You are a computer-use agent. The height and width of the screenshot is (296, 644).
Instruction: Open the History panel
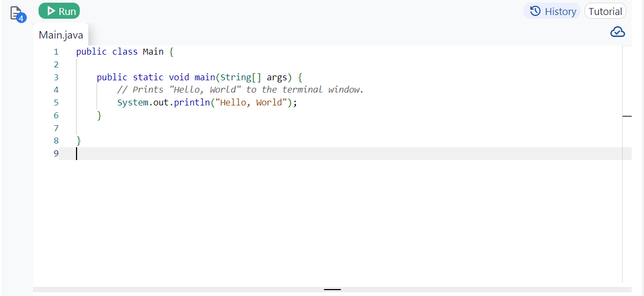tap(552, 11)
